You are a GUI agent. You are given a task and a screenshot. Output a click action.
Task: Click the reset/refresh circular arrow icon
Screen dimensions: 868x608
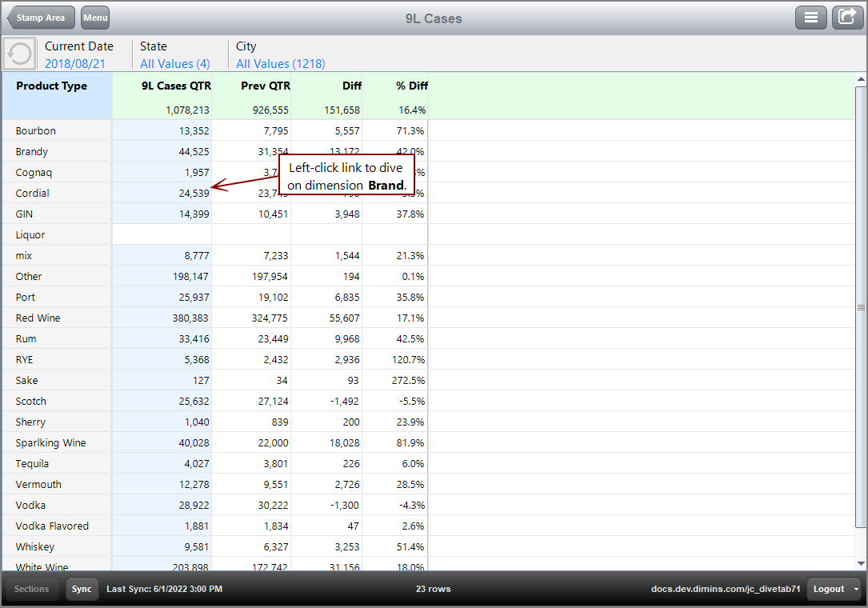tap(19, 54)
